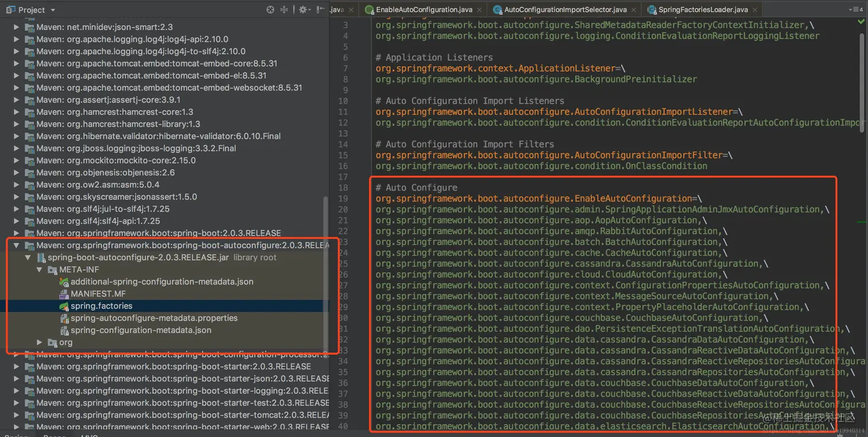
Task: Collapse the spring-boot-autoconfigure Maven node
Action: pos(17,245)
